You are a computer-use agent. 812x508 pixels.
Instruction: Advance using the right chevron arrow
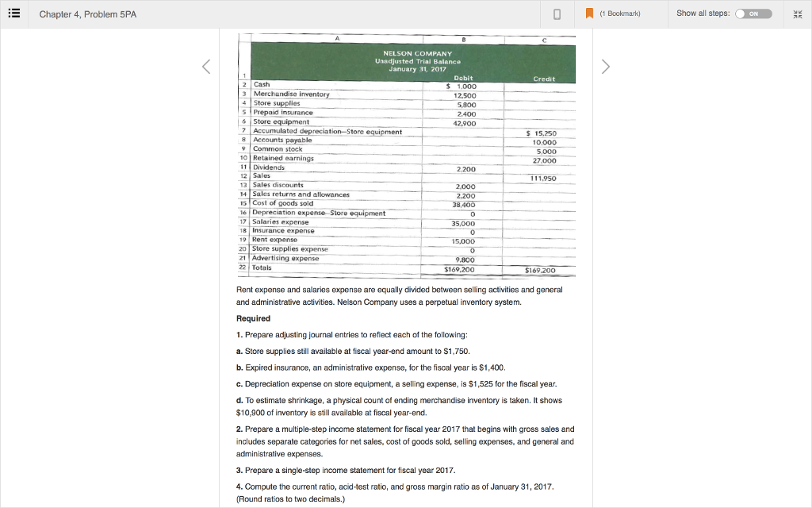[605, 67]
